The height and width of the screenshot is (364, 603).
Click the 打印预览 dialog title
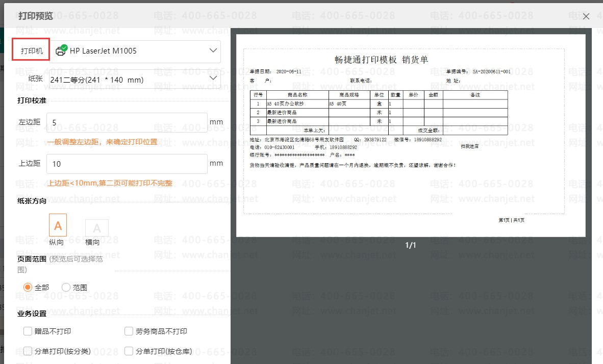(35, 16)
